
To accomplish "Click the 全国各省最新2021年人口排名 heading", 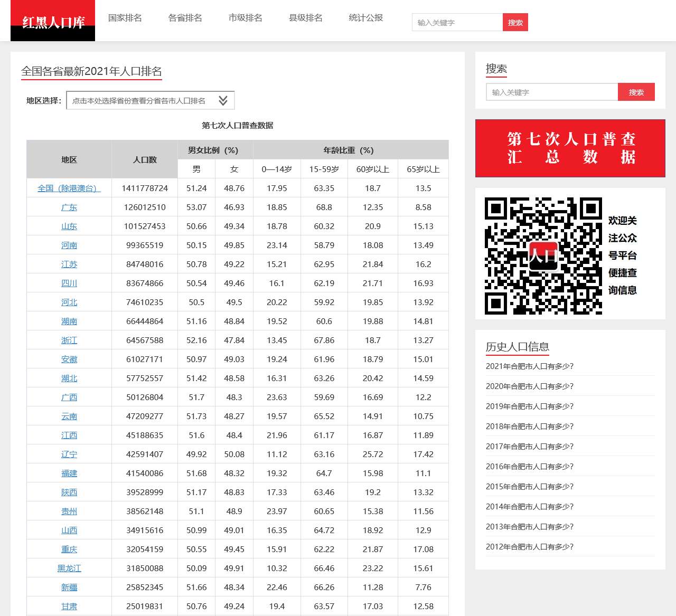I will tap(91, 71).
